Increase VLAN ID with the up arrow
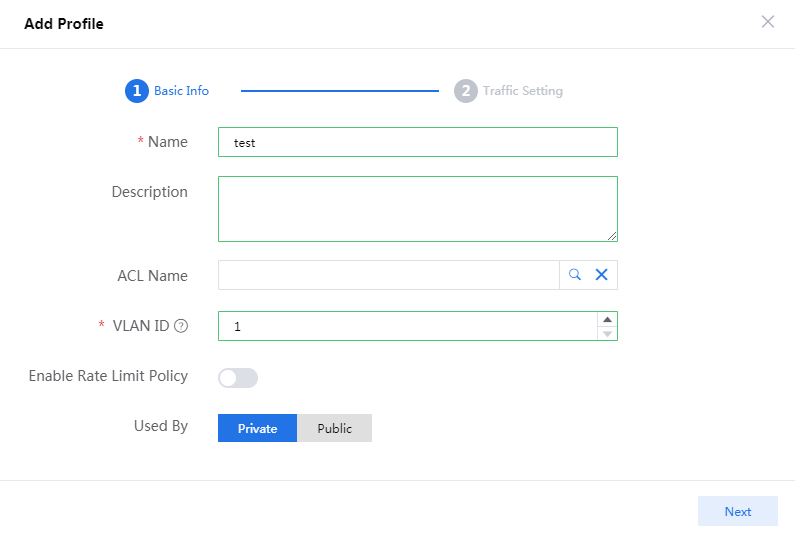The width and height of the screenshot is (795, 538). coord(607,319)
